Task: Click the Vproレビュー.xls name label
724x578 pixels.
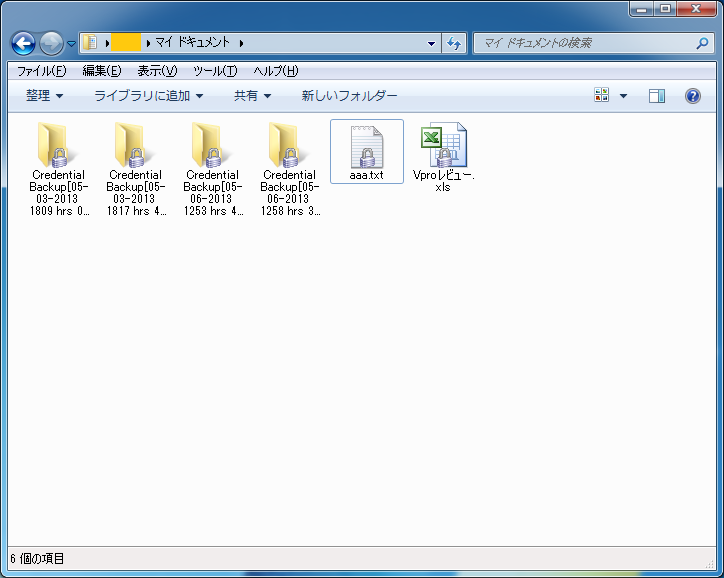Action: tap(443, 181)
